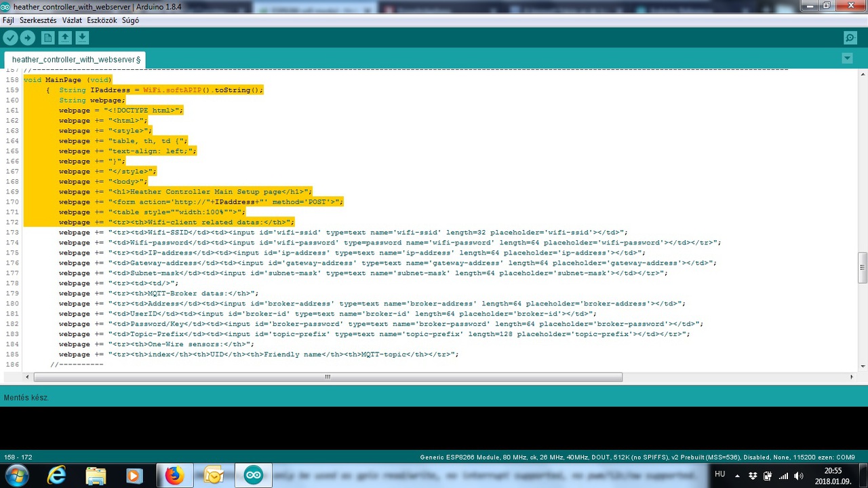Click the Password/Key code line
This screenshot has width=868, height=488.
tap(381, 324)
